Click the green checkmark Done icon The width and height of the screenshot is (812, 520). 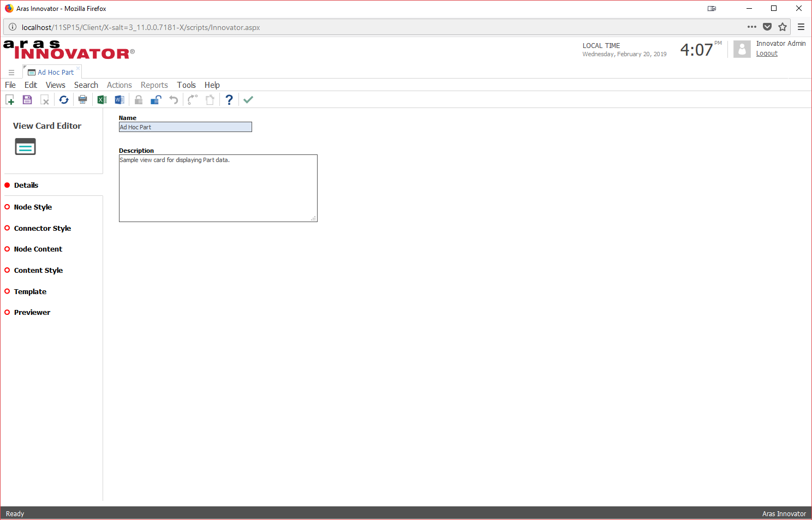click(x=248, y=100)
